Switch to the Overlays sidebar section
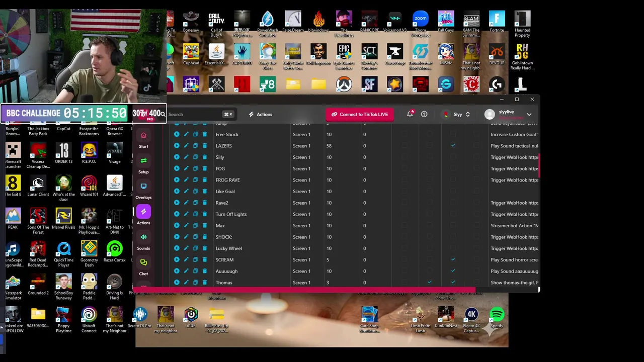 (x=143, y=191)
